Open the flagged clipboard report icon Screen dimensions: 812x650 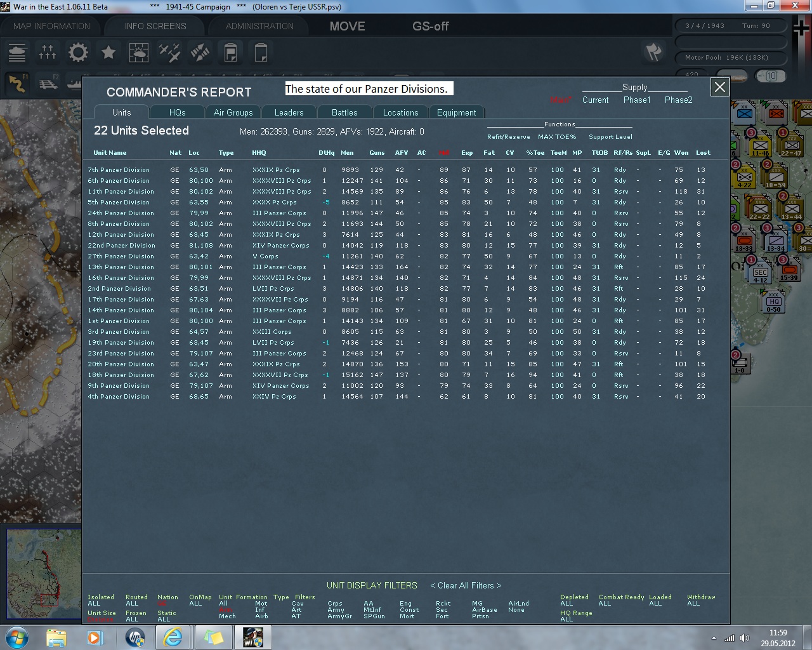tap(230, 53)
